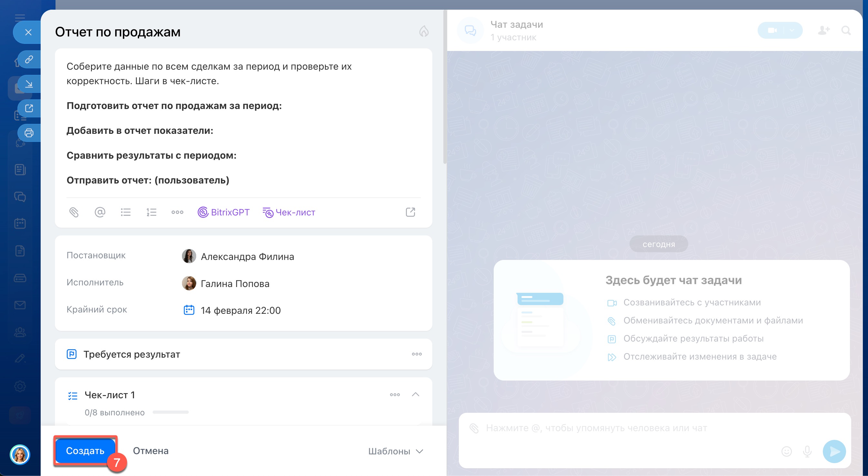Viewport: 868px width, 476px height.
Task: Toggle the Требуется результат option
Action: 132,354
